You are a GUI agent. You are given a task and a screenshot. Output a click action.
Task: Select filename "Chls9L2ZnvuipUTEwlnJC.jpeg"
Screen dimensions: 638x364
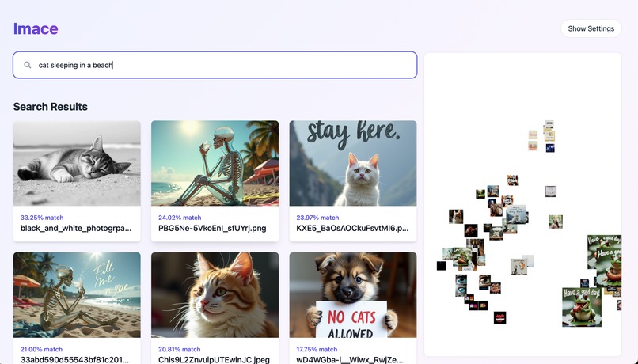(x=214, y=359)
